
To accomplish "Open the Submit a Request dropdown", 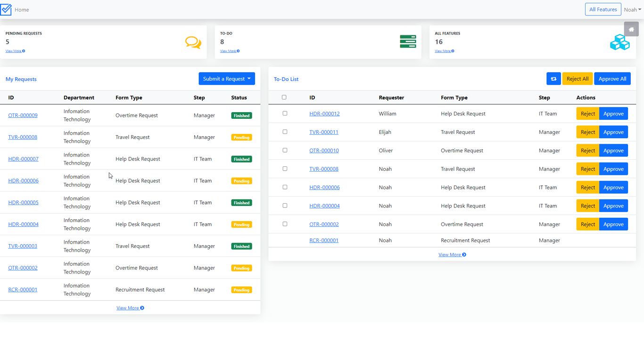I will pos(227,78).
